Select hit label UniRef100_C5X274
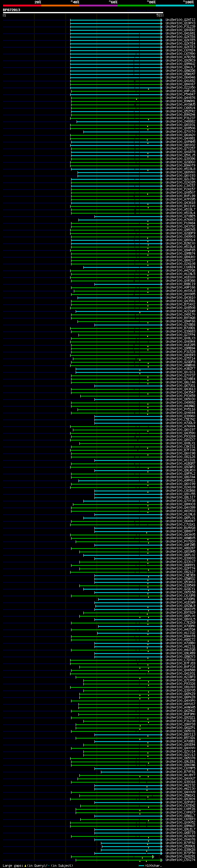The image size is (197, 868). coord(180,860)
